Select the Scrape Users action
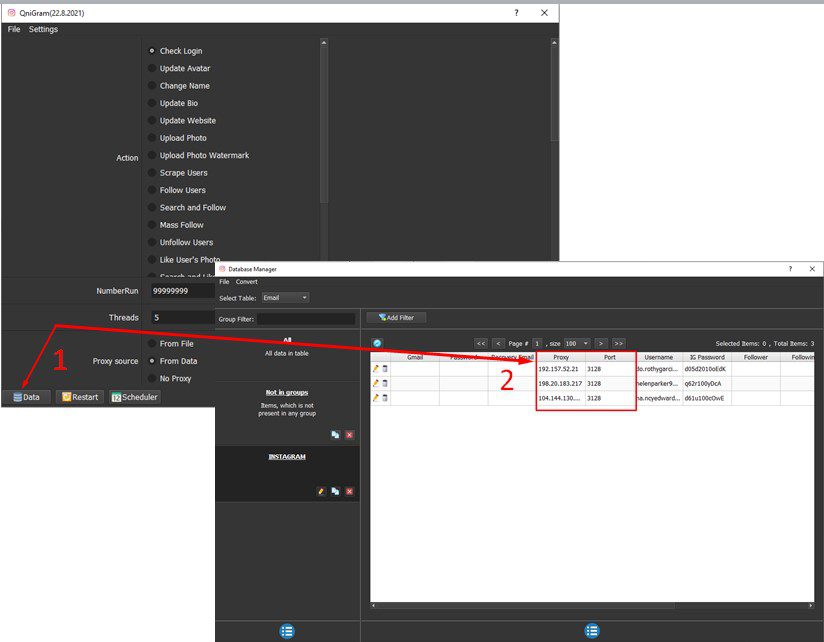This screenshot has height=642, width=824. click(x=178, y=172)
